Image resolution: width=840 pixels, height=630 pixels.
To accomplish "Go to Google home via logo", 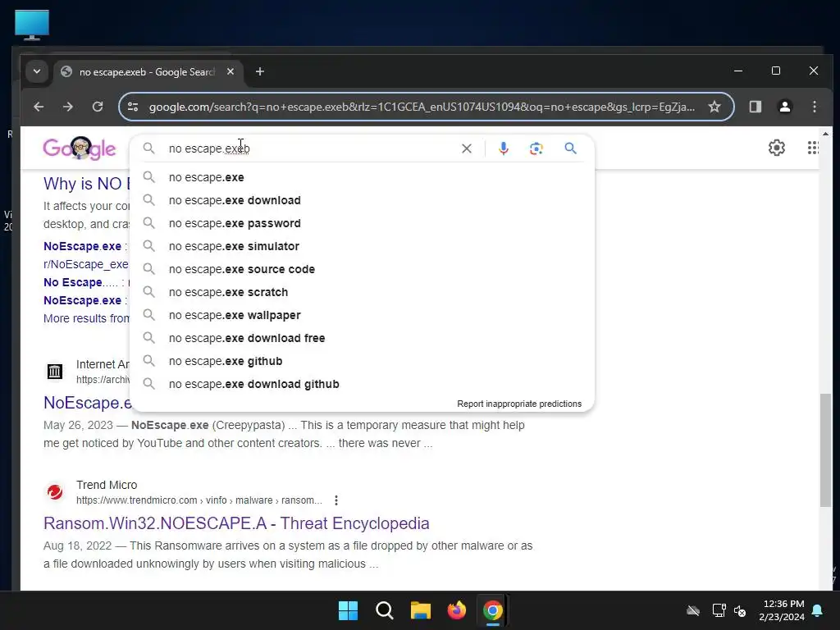I will tap(80, 148).
